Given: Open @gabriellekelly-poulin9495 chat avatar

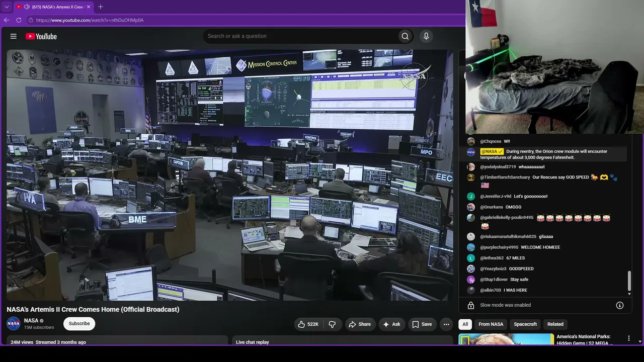Looking at the screenshot, I should pos(471,218).
